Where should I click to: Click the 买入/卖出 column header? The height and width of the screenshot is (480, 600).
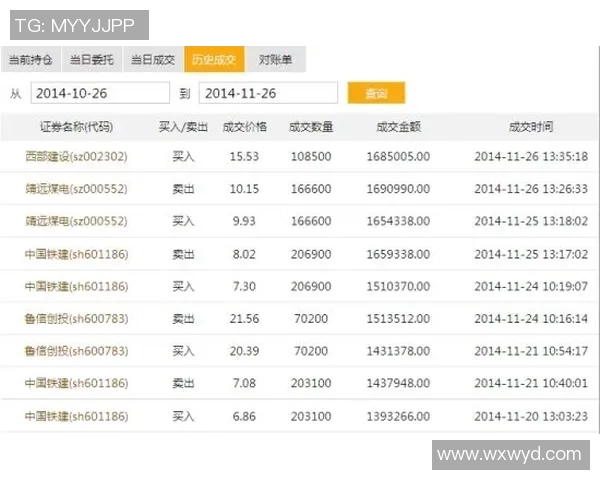coord(183,127)
